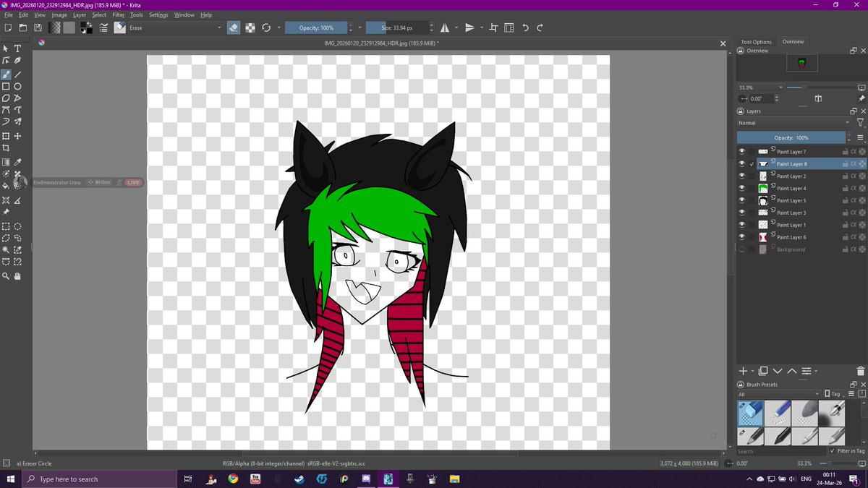Expand the layer properties dropdown arrow
The height and width of the screenshot is (488, 868).
(x=816, y=371)
